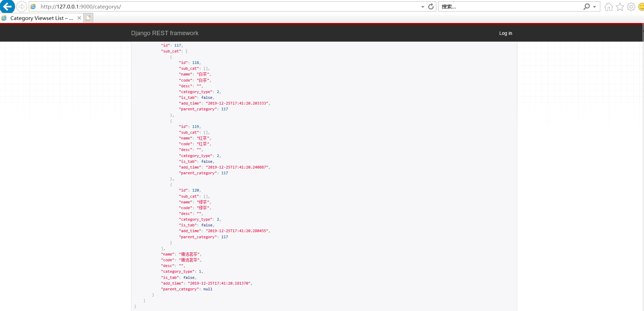Click the search magnifier icon

coord(587,6)
